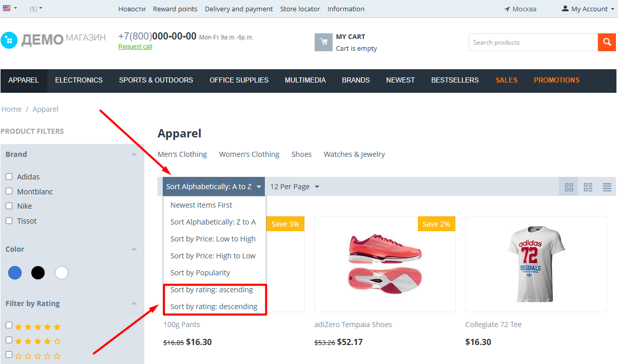
Task: Open Information top menu
Action: coord(346,9)
